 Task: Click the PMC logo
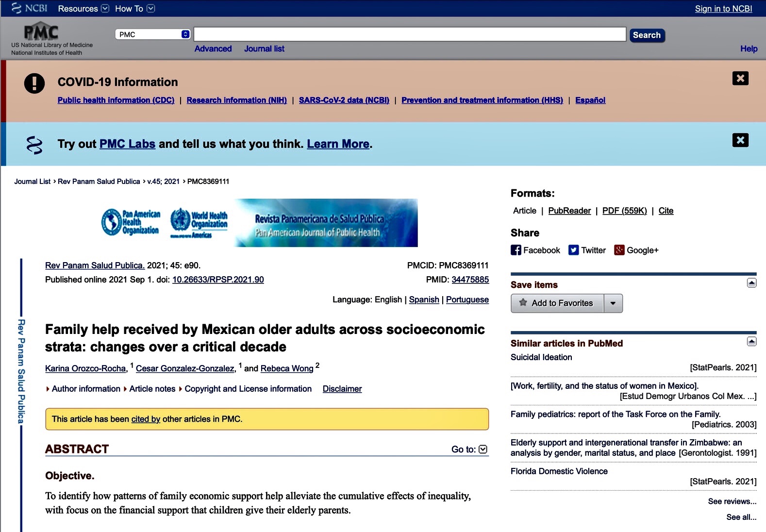pyautogui.click(x=41, y=32)
